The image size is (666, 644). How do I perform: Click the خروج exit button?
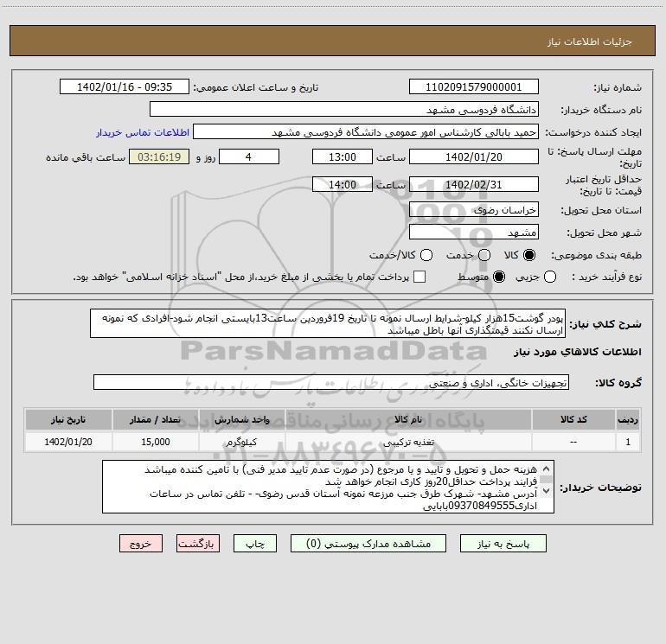[x=141, y=544]
